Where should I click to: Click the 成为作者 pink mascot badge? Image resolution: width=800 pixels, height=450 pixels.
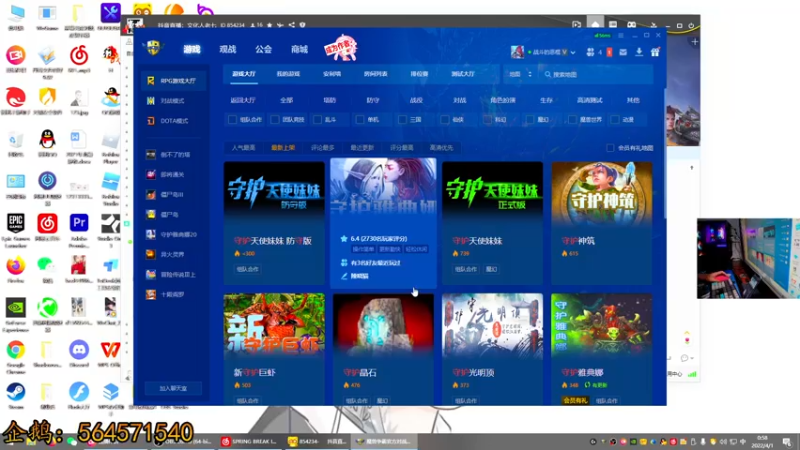tap(341, 48)
